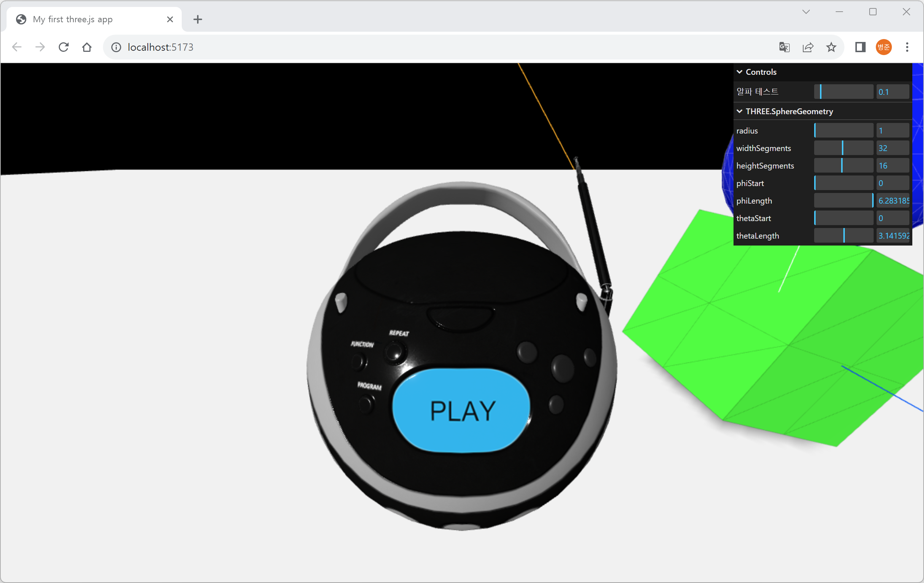Viewport: 924px width, 583px height.
Task: Click the orange profile avatar
Action: pos(883,47)
